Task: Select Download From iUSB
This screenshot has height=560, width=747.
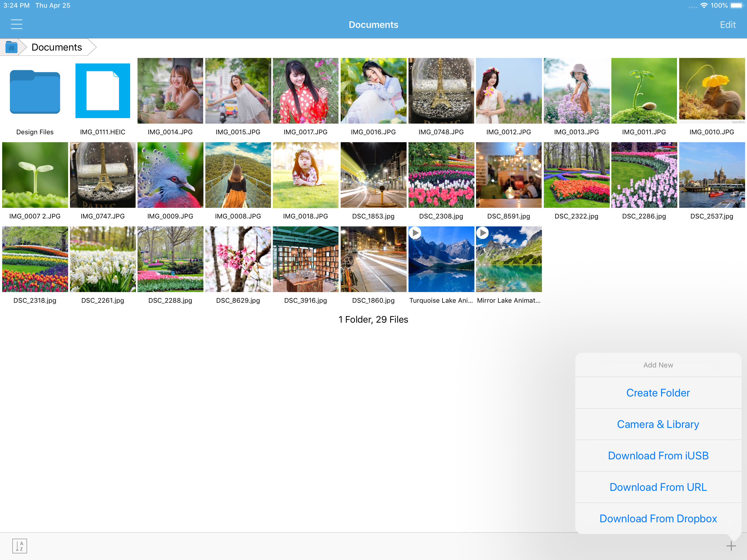Action: [658, 456]
